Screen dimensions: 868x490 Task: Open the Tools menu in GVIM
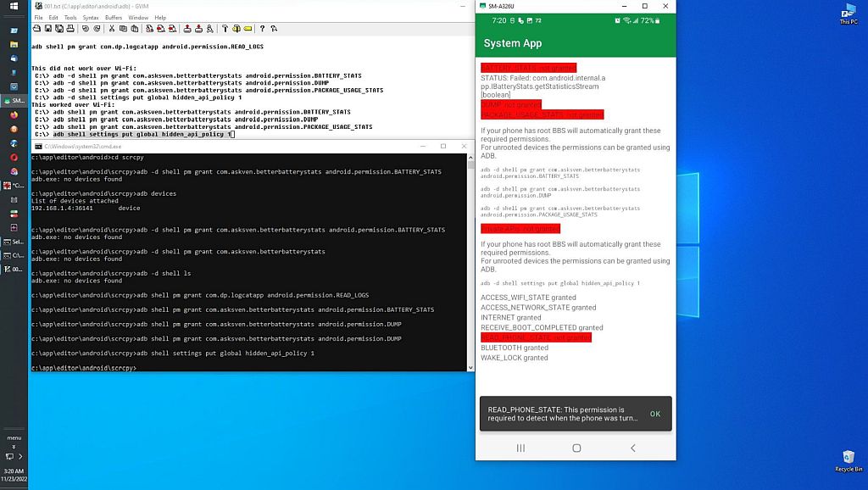pyautogui.click(x=70, y=18)
